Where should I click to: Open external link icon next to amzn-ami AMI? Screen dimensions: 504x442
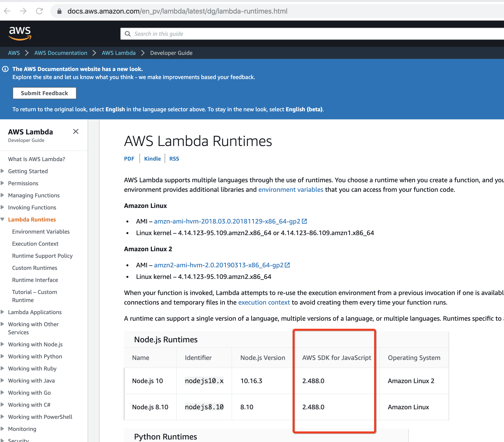click(x=305, y=221)
